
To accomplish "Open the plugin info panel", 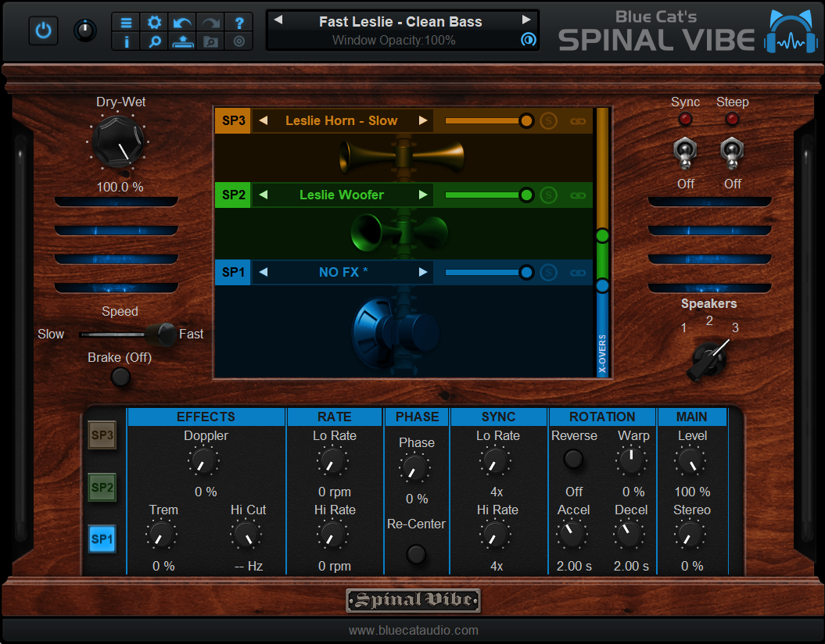I will coord(126,41).
